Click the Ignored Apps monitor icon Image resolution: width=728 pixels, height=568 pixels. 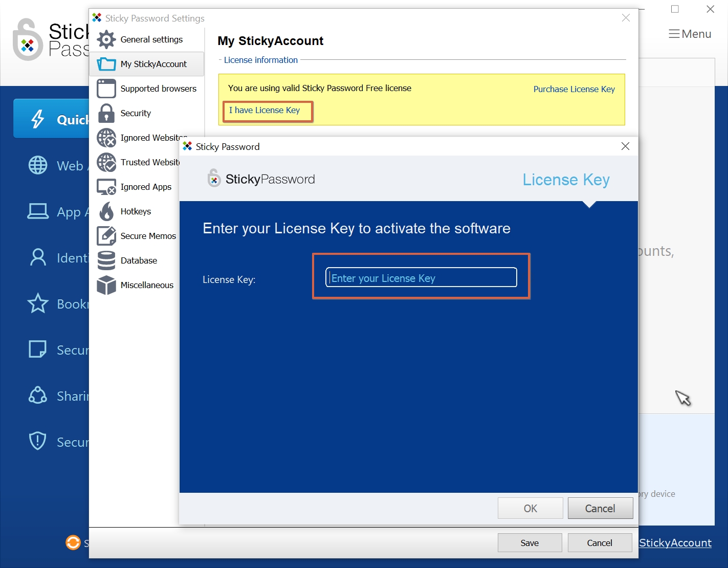click(x=106, y=187)
